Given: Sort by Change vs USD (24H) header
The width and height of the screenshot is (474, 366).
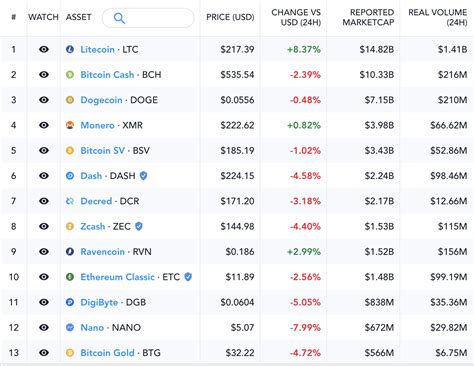Looking at the screenshot, I should coord(296,17).
